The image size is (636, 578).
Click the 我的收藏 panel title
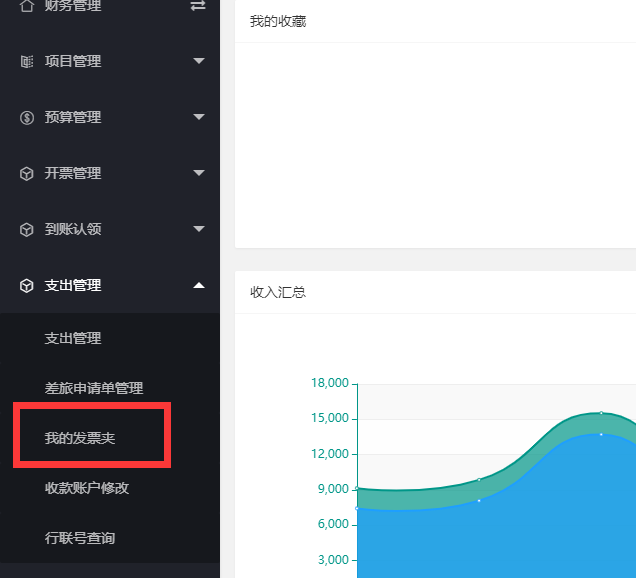(278, 21)
